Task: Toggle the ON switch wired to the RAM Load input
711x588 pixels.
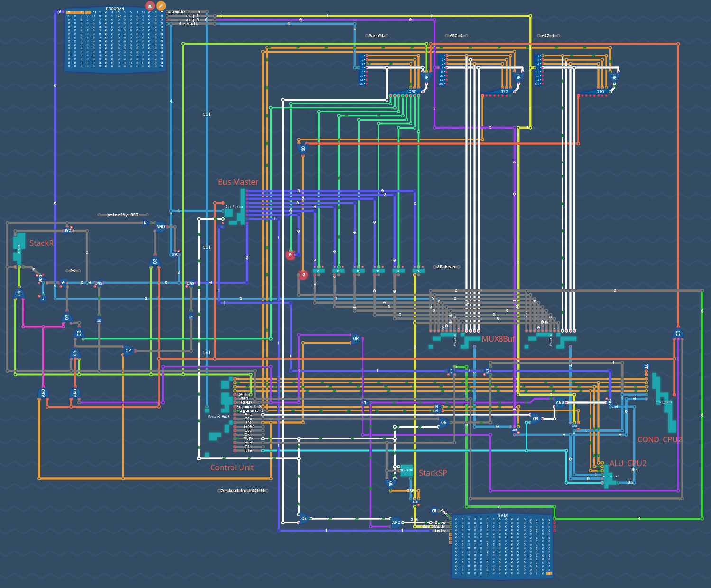Action: coord(434,510)
